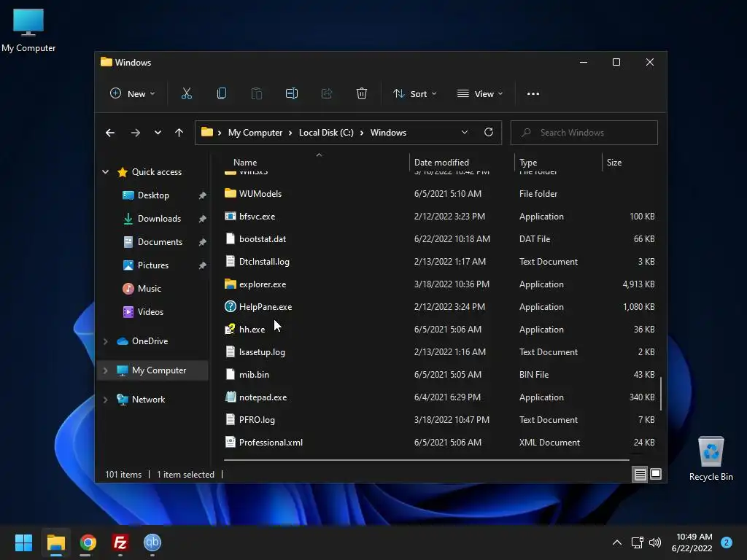Viewport: 747px width, 560px height.
Task: Click the Copy icon in toolbar
Action: click(222, 94)
